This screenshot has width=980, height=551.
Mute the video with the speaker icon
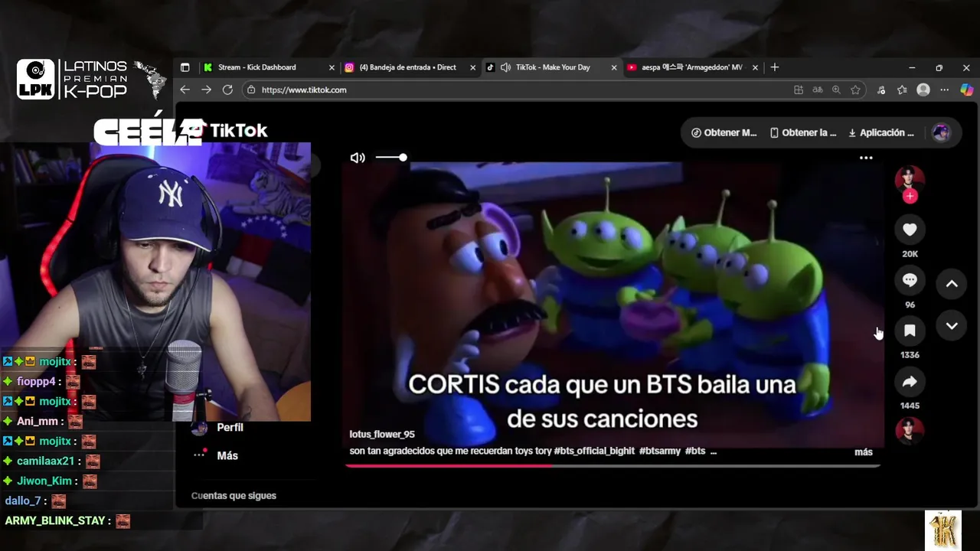click(x=358, y=158)
